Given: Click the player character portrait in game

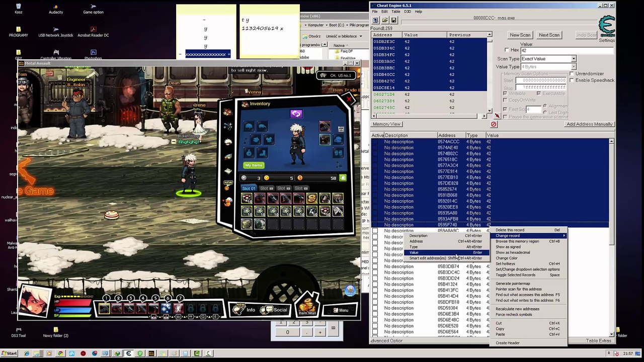Looking at the screenshot, I should [35, 300].
